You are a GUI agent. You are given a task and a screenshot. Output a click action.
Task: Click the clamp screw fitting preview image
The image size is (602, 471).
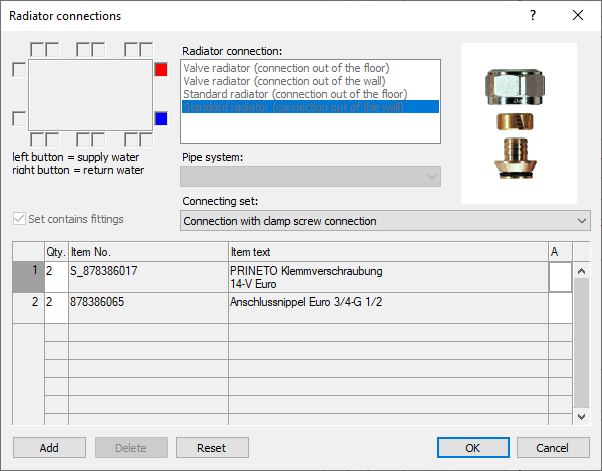[x=518, y=123]
